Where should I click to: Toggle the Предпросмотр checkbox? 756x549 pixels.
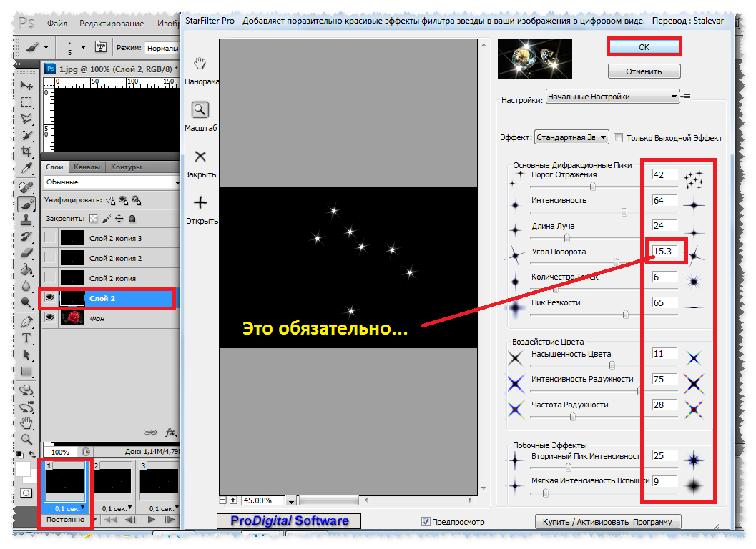(426, 522)
